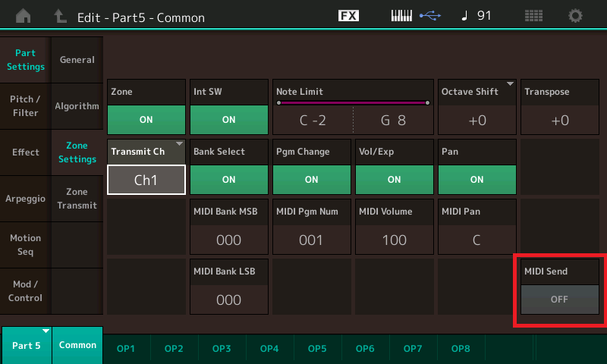Open the Utility gear icon

576,16
